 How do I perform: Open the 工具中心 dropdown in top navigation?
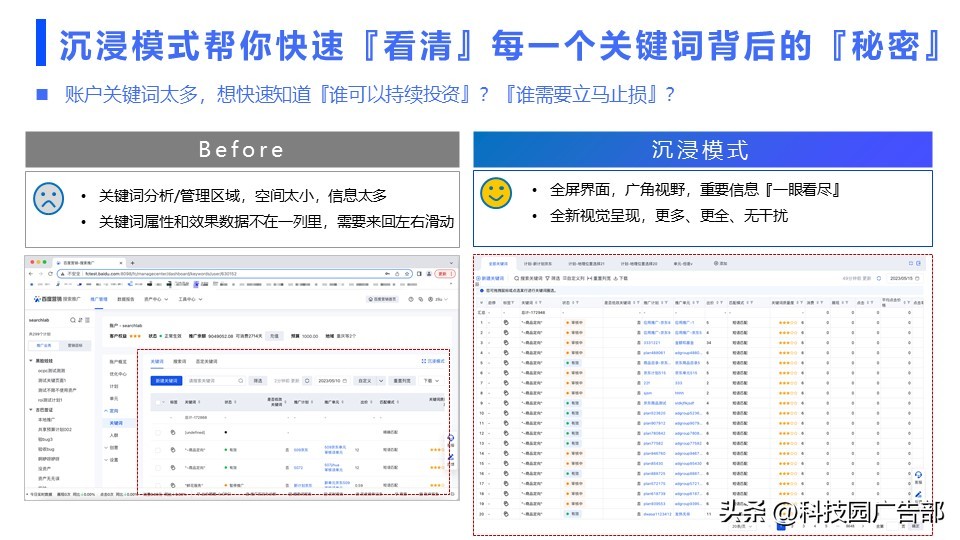click(x=190, y=299)
